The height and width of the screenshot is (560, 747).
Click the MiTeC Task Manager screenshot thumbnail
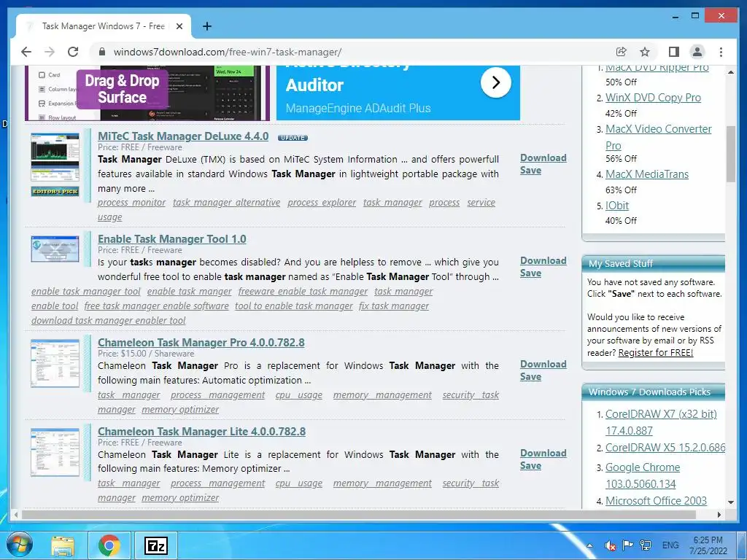click(55, 157)
